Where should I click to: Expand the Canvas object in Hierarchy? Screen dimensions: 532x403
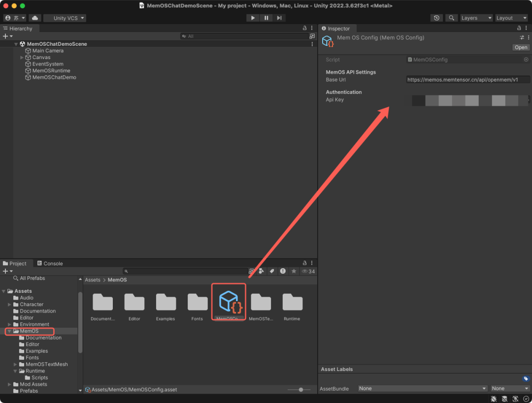[22, 57]
